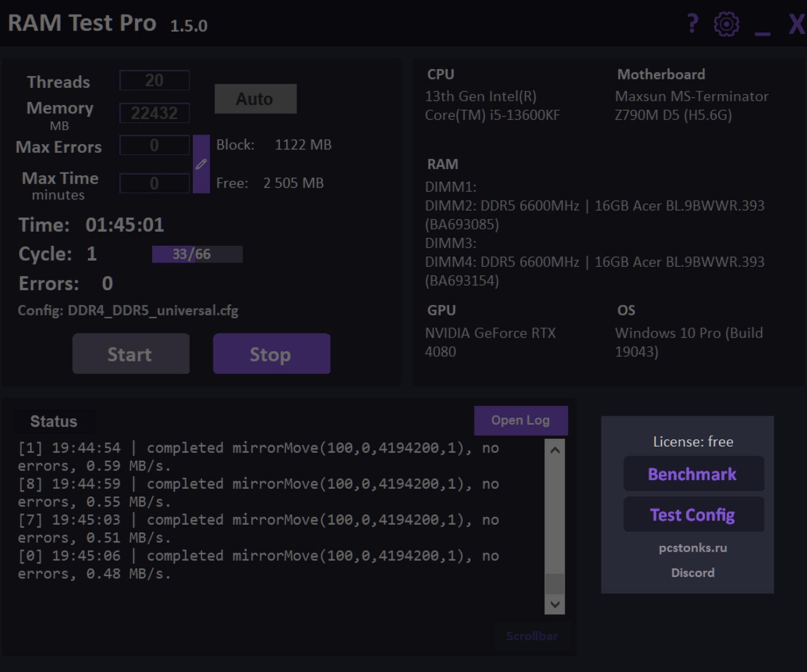Screen dimensions: 807x672
Task: Click the status log scrollbar thumb
Action: pyautogui.click(x=555, y=584)
